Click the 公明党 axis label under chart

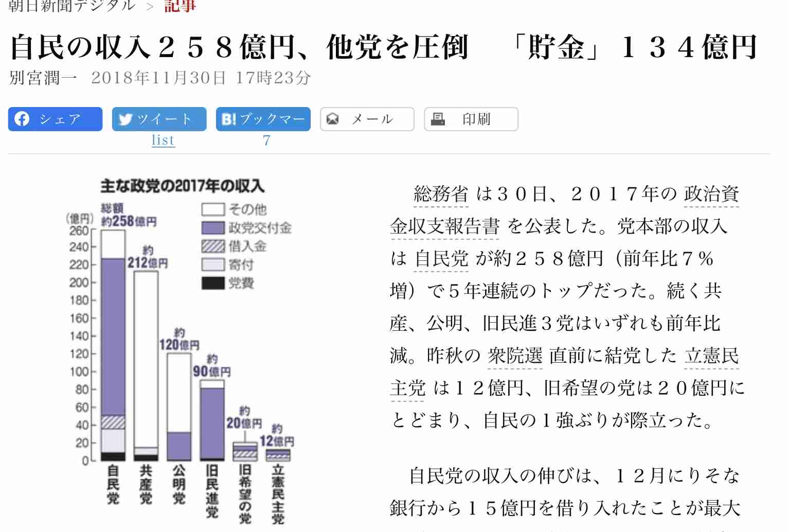tap(178, 485)
